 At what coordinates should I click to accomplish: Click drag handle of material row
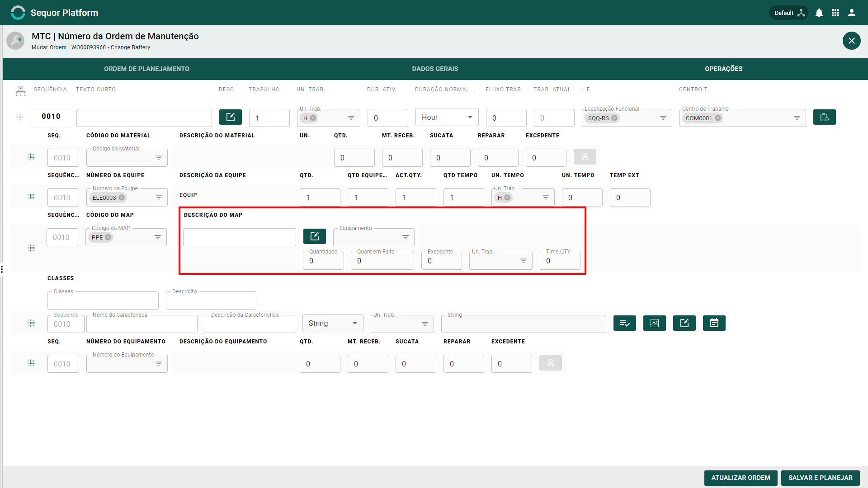[31, 157]
